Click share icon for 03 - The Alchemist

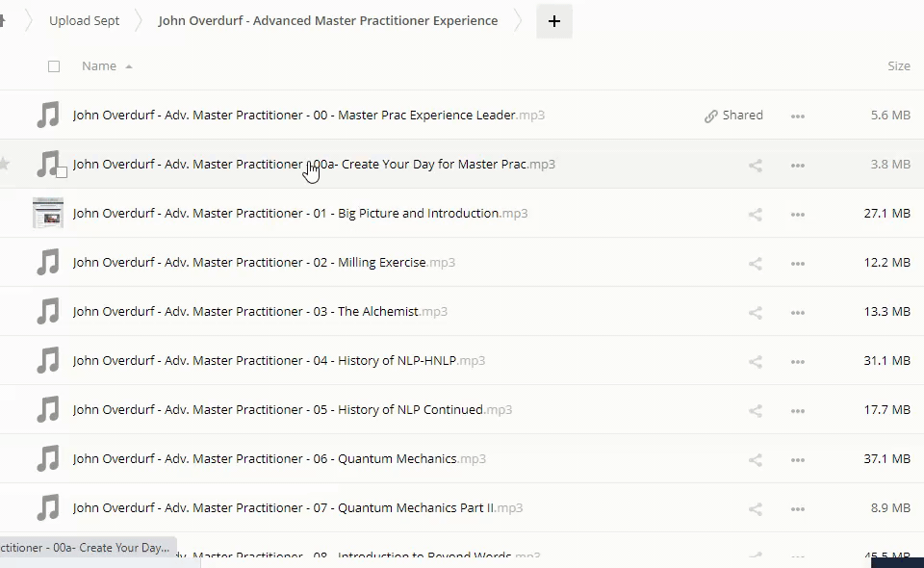755,312
